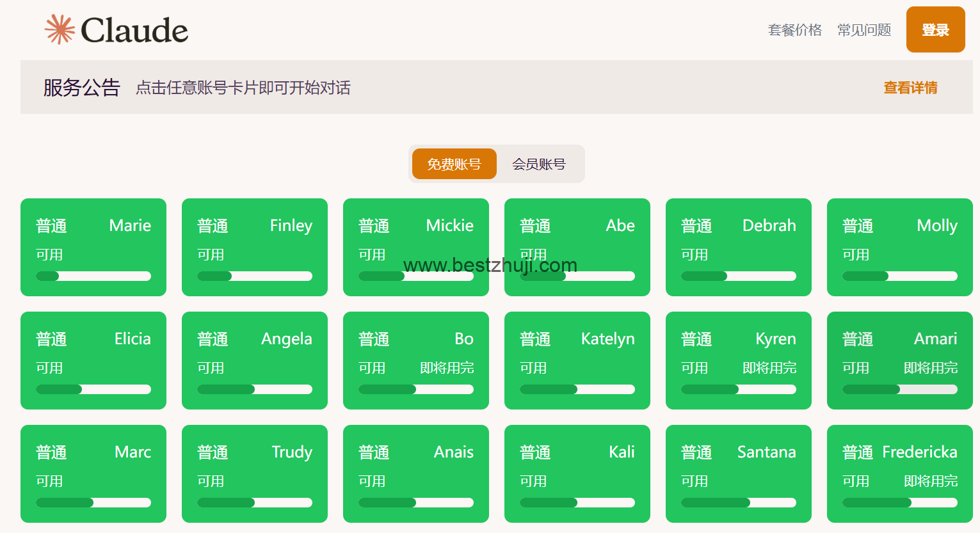Open the Mickie account card
Viewport: 980px width, 533px height.
coord(416,247)
